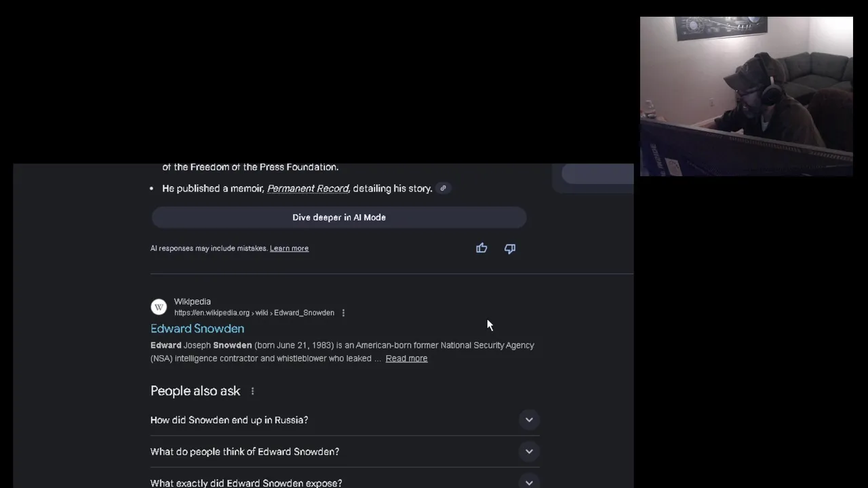Expand chevron for What exactly did Snowden expose

click(529, 483)
